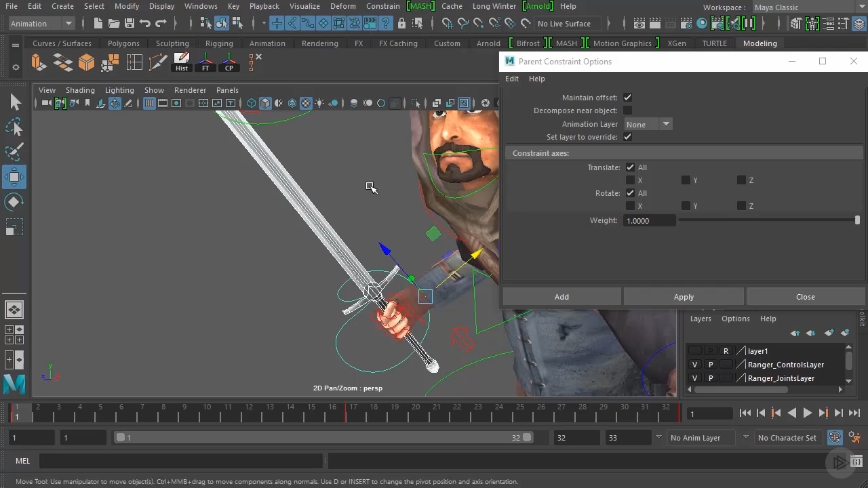This screenshot has width=868, height=488.
Task: Enable Decompose near object checkbox
Action: [x=627, y=110]
